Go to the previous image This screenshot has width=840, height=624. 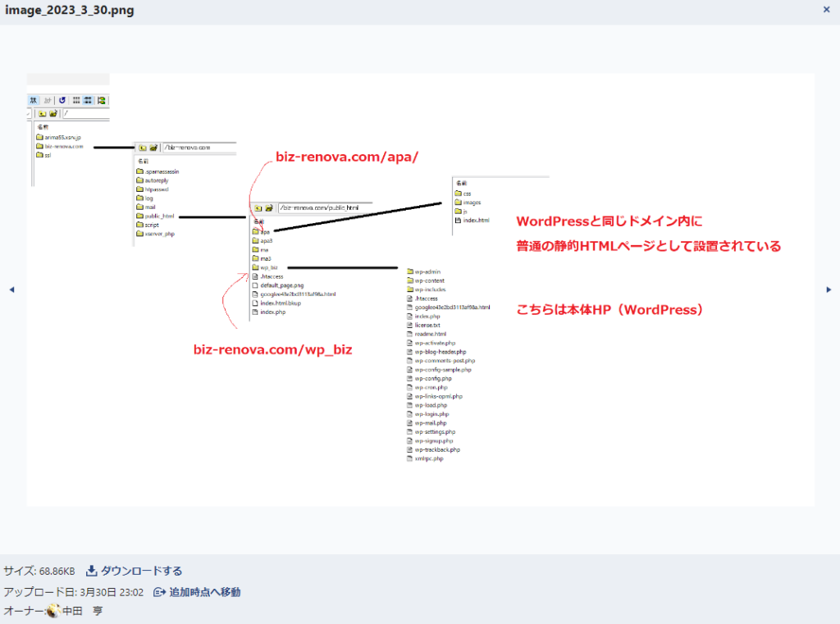click(x=11, y=289)
